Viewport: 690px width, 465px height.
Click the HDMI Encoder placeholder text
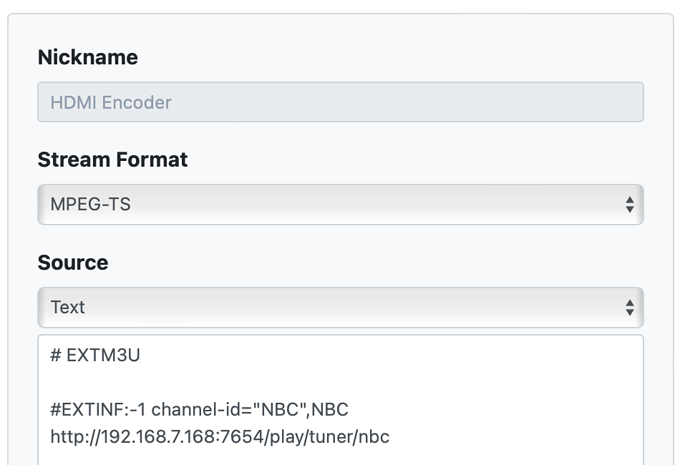click(x=111, y=102)
